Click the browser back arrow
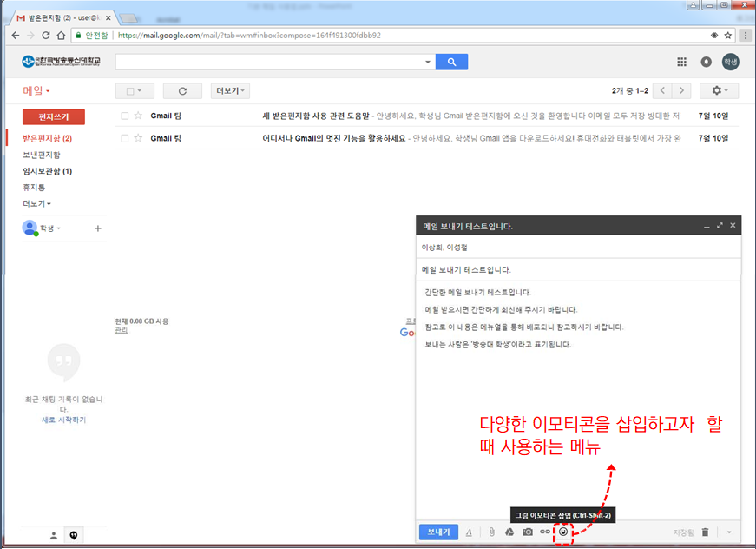 point(16,36)
